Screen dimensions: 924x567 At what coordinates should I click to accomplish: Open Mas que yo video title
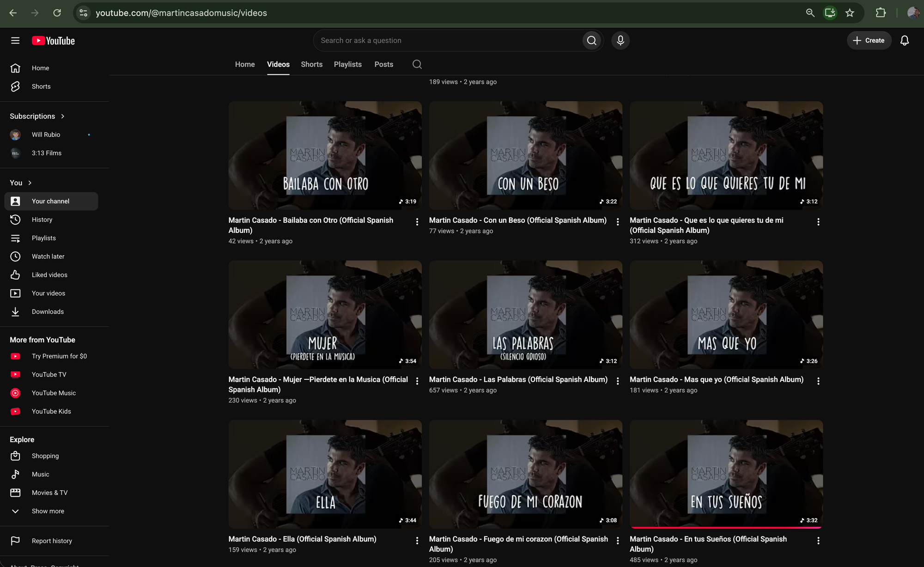717,379
